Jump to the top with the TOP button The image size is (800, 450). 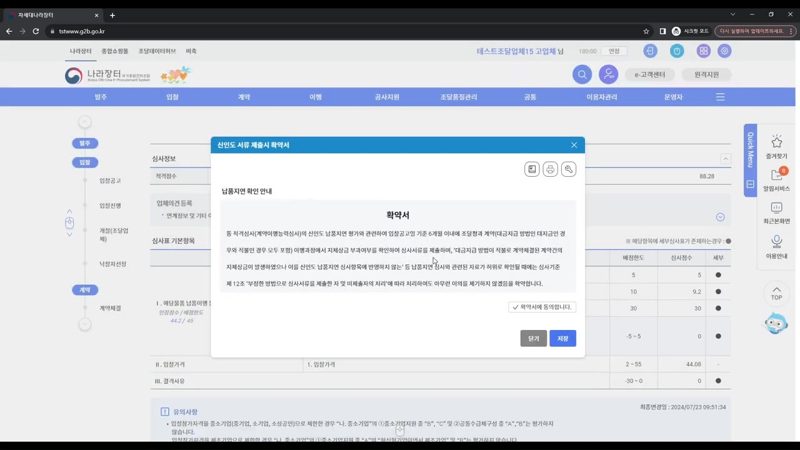(777, 293)
